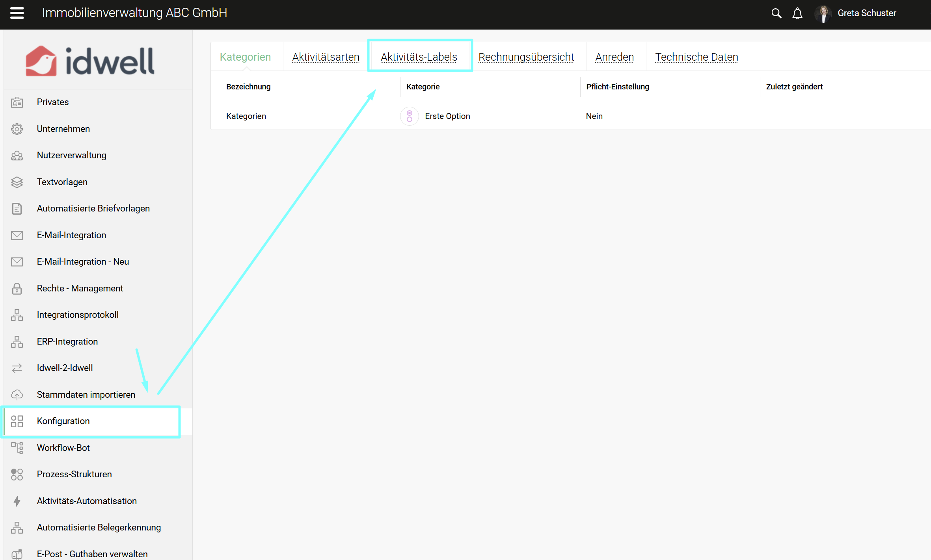Screen dimensions: 931x560
Task: Select the Erste Option radio icon
Action: click(410, 116)
